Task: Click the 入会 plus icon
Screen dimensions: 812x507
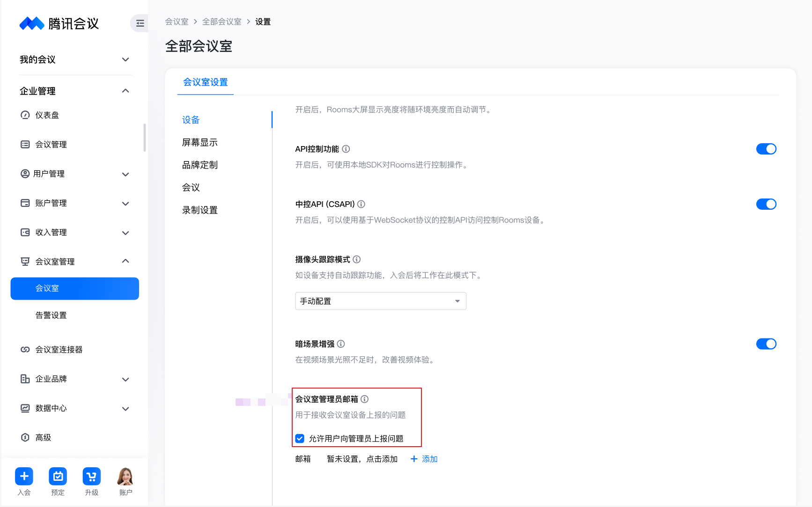Action: click(x=24, y=477)
